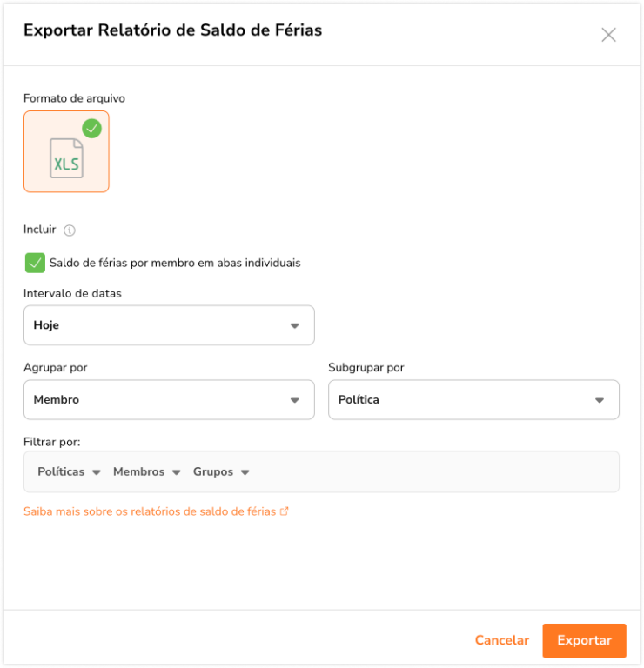Image resolution: width=644 pixels, height=668 pixels.
Task: Open the Políticas filter menu
Action: point(69,471)
